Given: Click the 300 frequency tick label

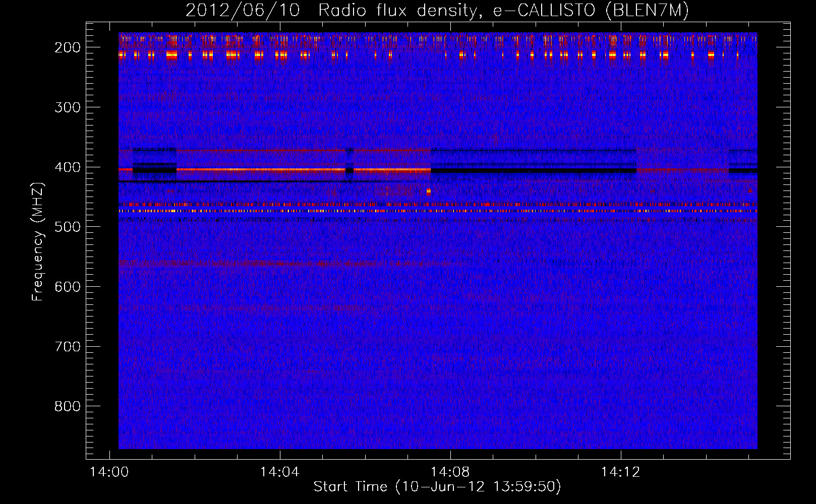Looking at the screenshot, I should click(68, 107).
